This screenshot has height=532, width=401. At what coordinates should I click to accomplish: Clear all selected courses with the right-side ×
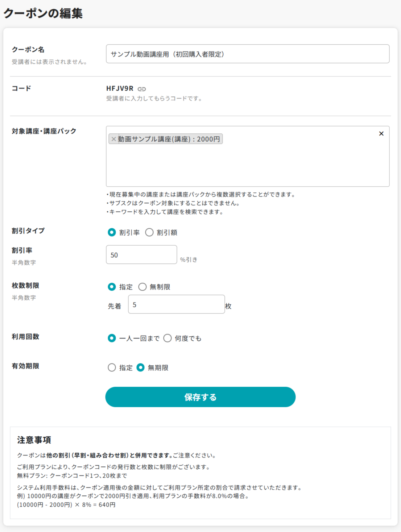click(381, 134)
